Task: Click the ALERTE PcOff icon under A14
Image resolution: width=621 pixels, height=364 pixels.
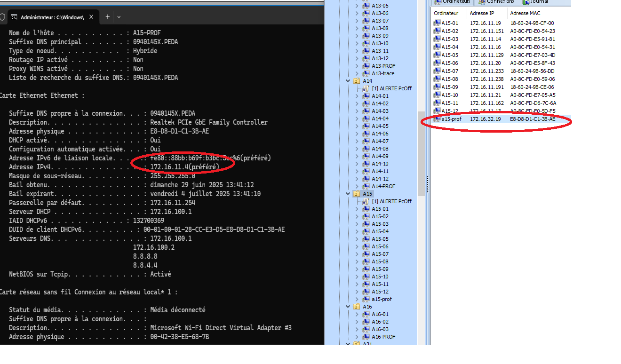Action: pos(366,88)
